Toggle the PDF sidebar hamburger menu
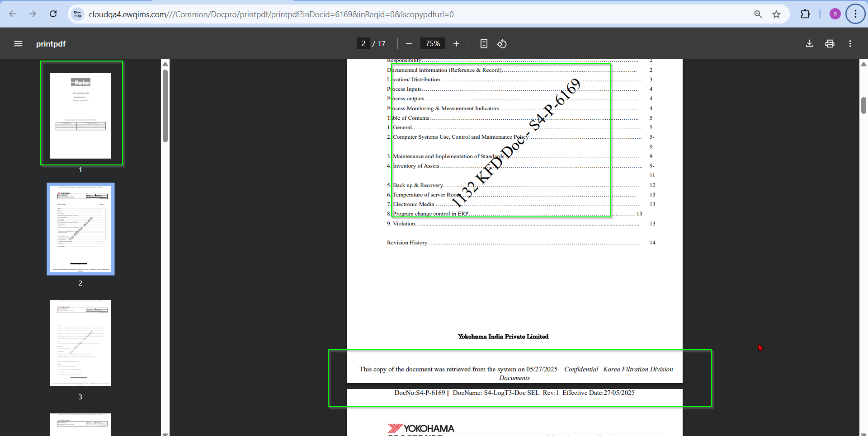Viewport: 868px width, 436px height. [18, 44]
